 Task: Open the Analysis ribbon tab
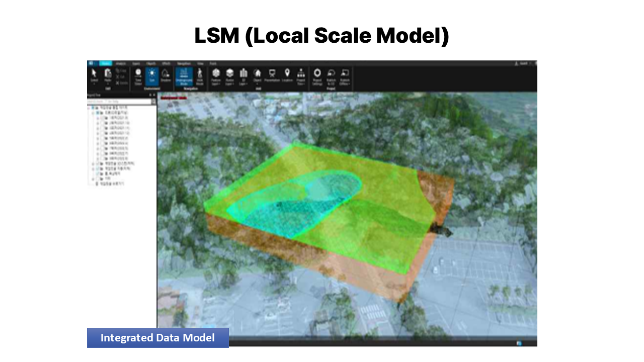(121, 64)
